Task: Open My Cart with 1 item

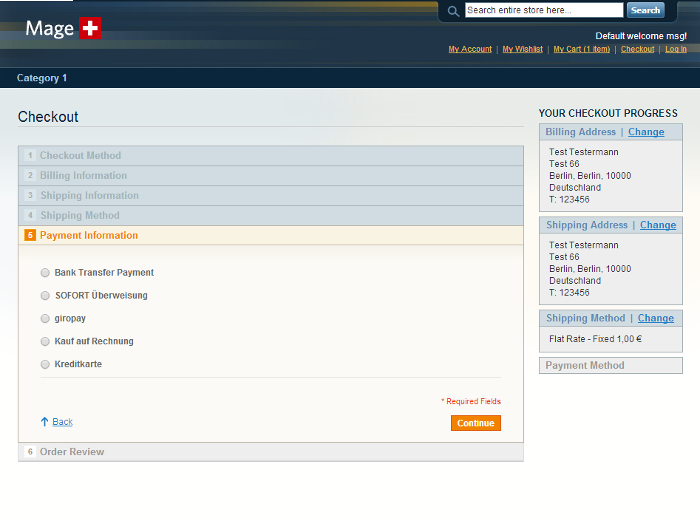Action: click(582, 49)
